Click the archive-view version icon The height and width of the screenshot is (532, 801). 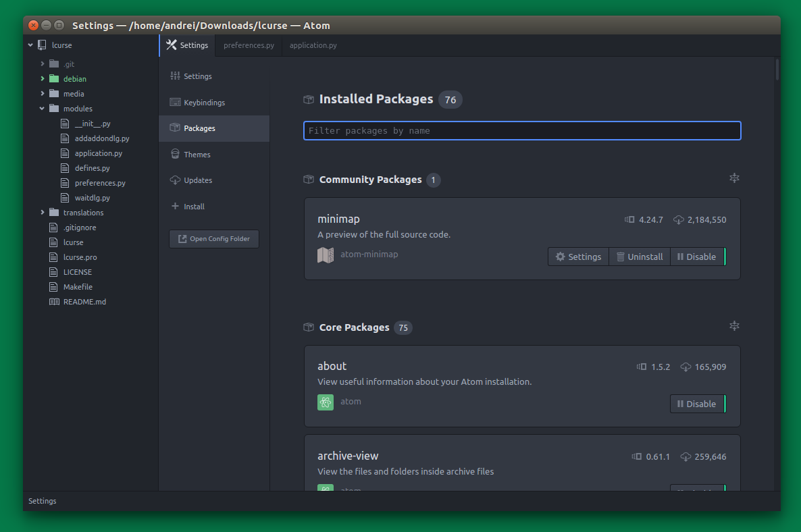636,456
